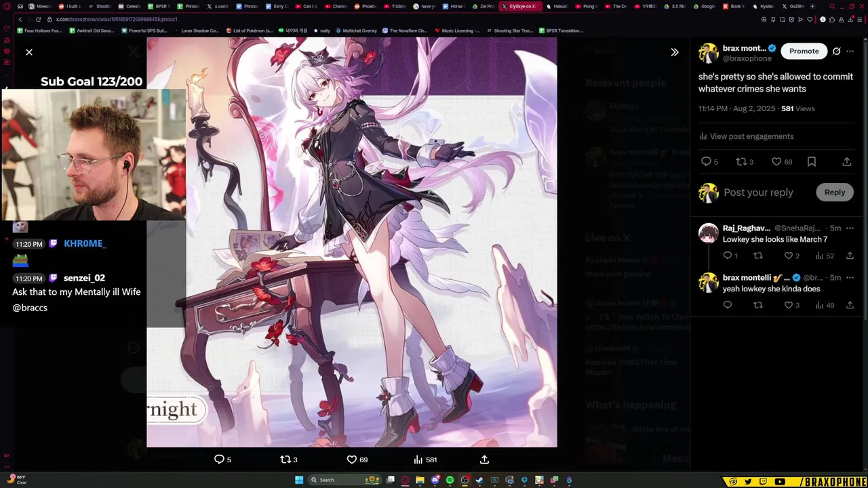Open Faux Hollows Fox bookmark
Image resolution: width=868 pixels, height=488 pixels.
pos(39,30)
